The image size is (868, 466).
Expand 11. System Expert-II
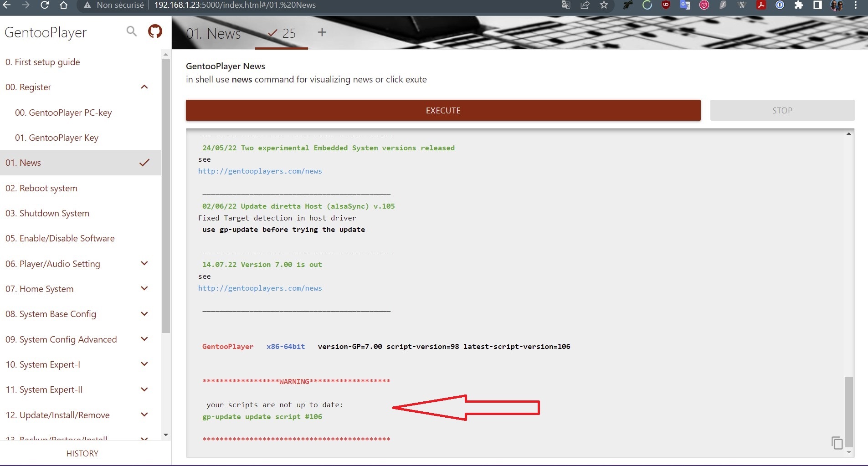pos(144,389)
